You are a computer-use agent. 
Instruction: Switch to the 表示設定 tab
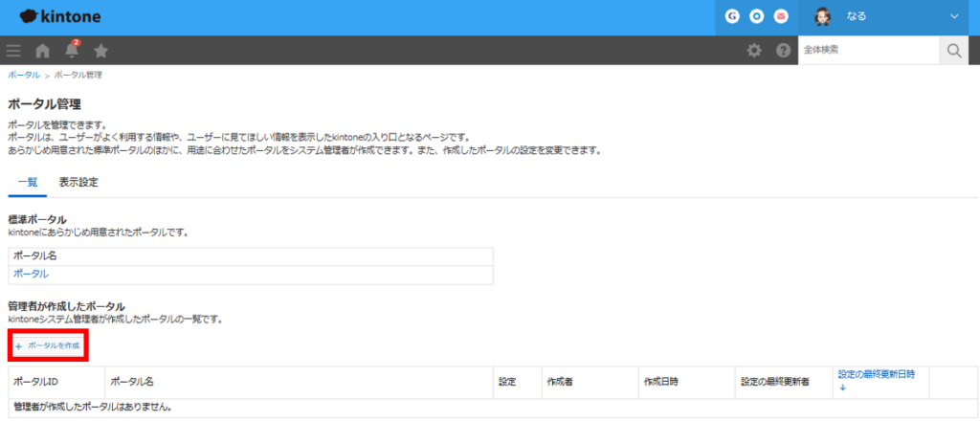coord(78,182)
